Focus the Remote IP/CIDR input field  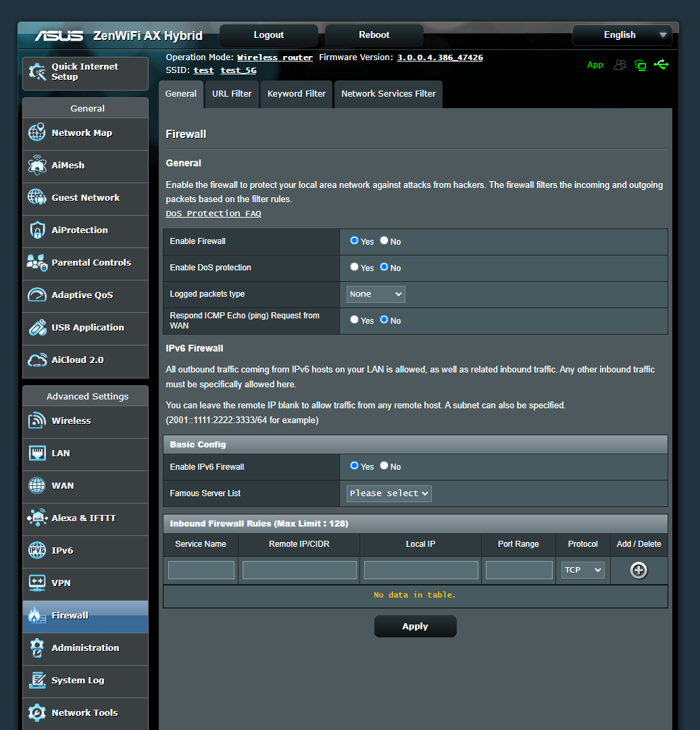click(299, 570)
